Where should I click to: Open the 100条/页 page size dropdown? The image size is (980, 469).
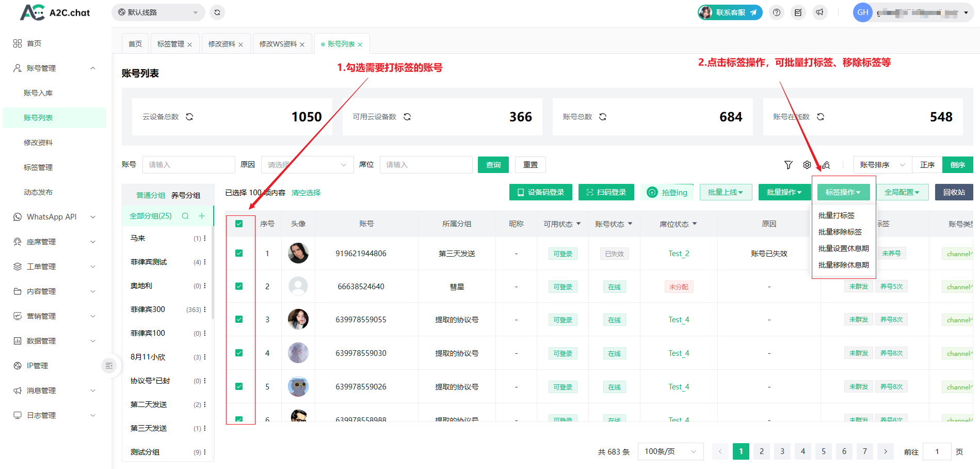coord(670,451)
